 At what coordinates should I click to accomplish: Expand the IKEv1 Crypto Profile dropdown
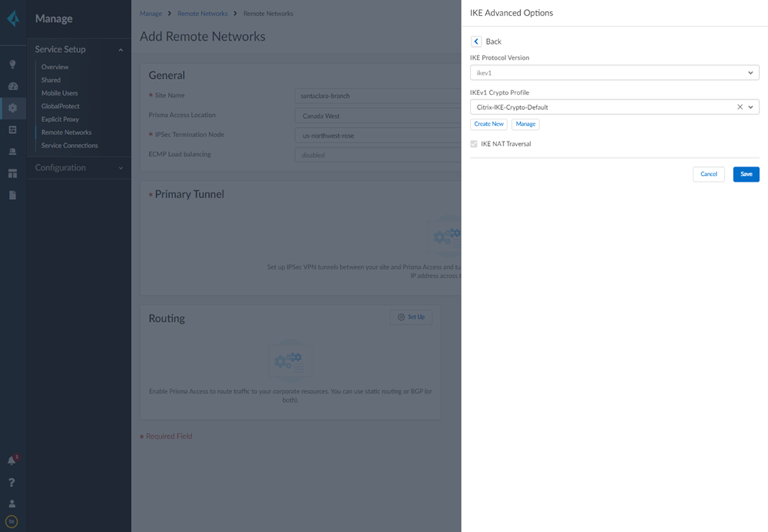point(750,107)
